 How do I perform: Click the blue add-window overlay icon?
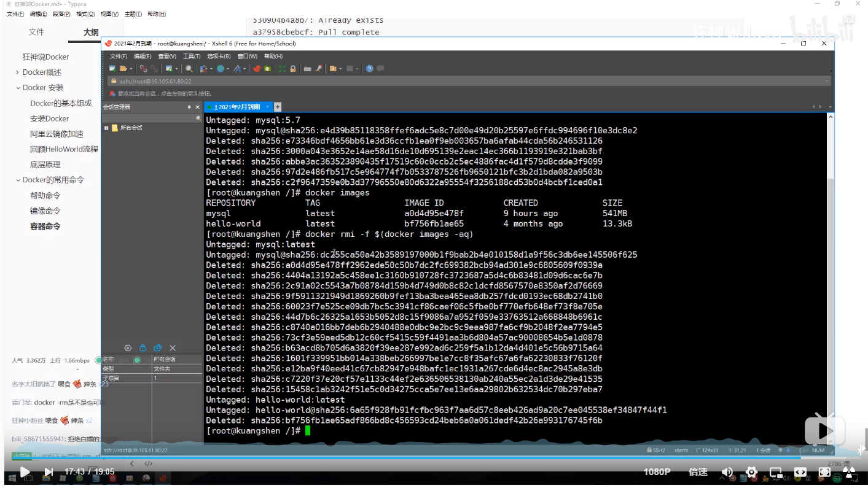157,347
